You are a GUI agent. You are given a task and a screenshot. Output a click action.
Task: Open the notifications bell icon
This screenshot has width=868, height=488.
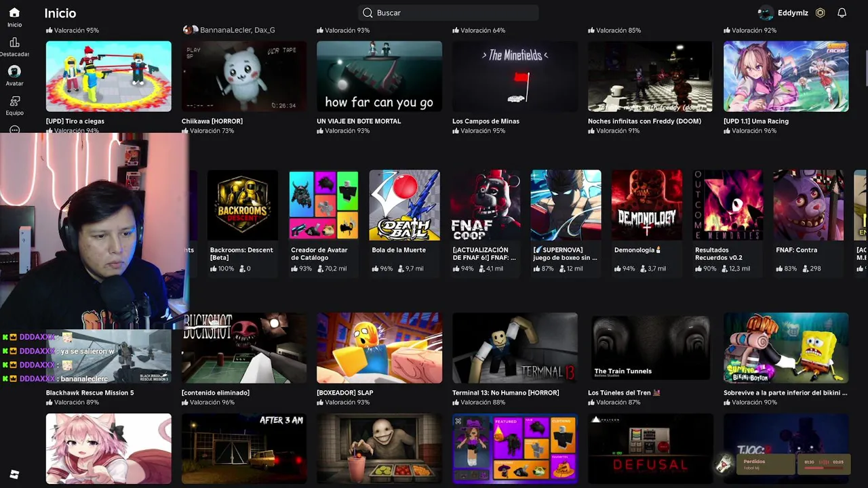coord(842,13)
